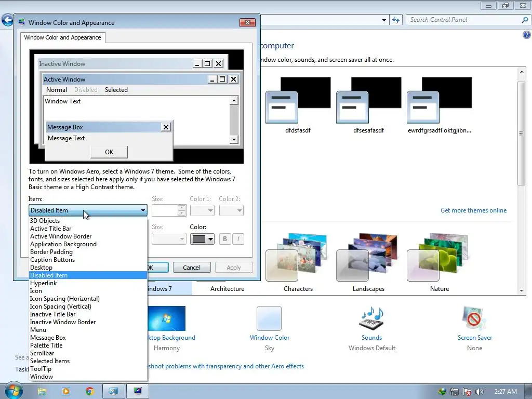Screen dimensions: 532x399
Task: Open address bar history dropdown
Action: click(x=384, y=20)
